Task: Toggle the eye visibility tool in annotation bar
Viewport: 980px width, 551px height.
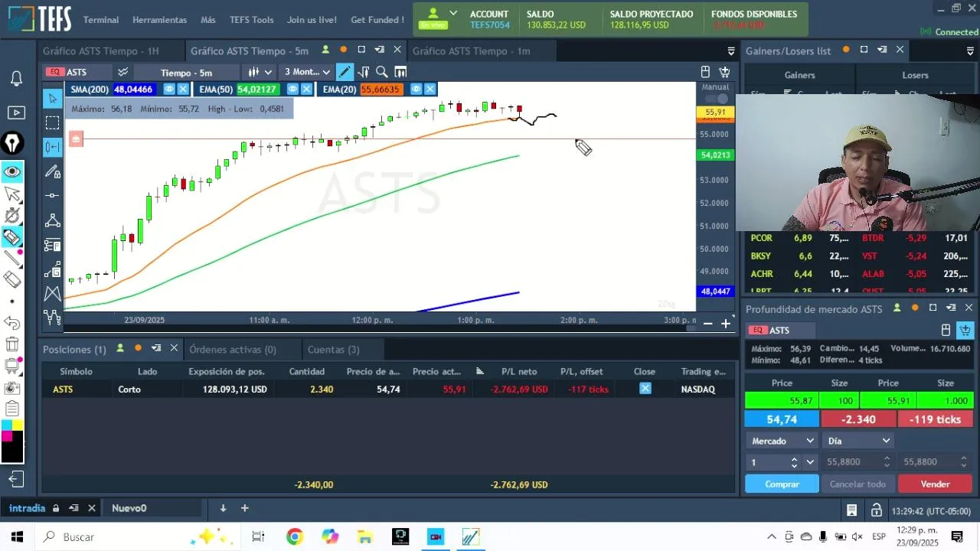Action: (x=12, y=171)
